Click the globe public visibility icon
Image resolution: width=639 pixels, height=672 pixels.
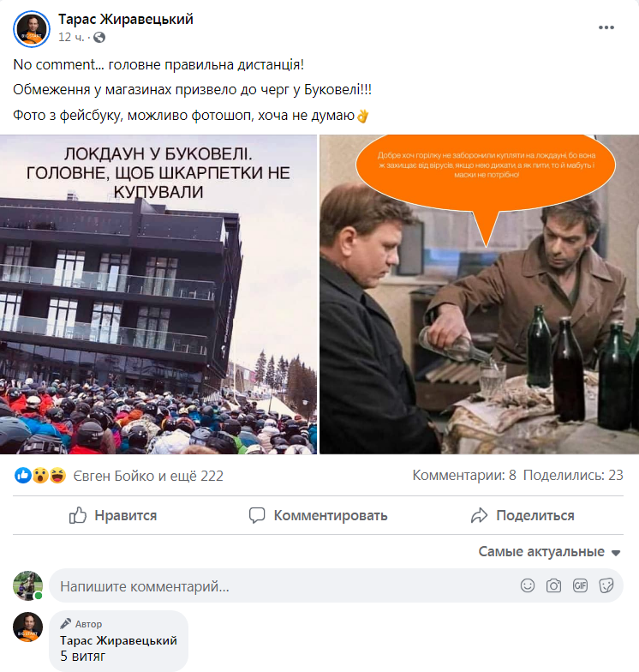(99, 38)
